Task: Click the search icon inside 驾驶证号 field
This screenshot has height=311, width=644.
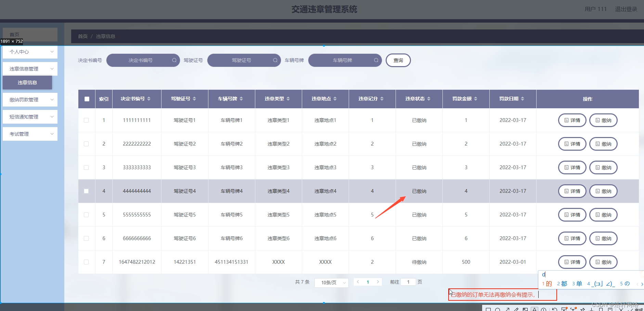Action: coord(275,60)
